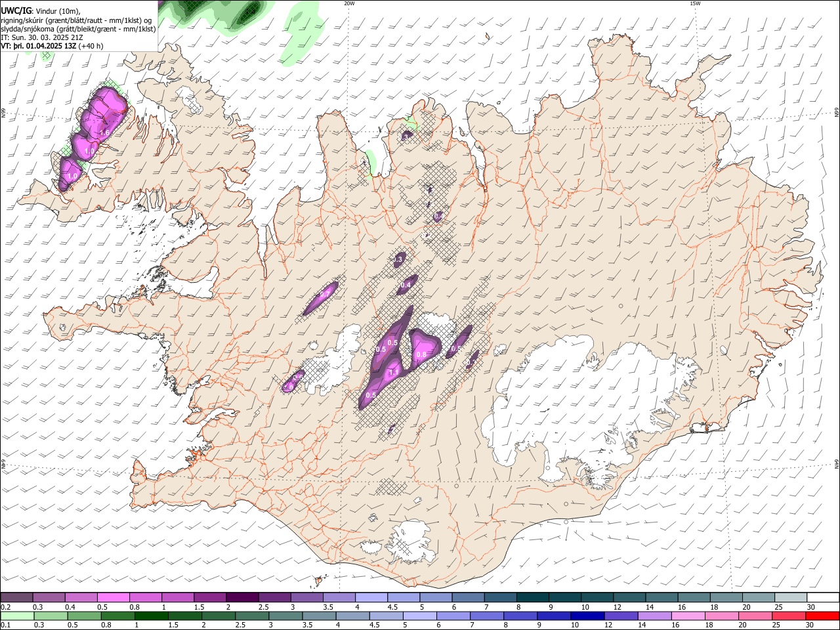Screen dimensions: 840x630
Task: Select the darkest purple 2–2.5 upper legend swatch
Action: pos(242,597)
